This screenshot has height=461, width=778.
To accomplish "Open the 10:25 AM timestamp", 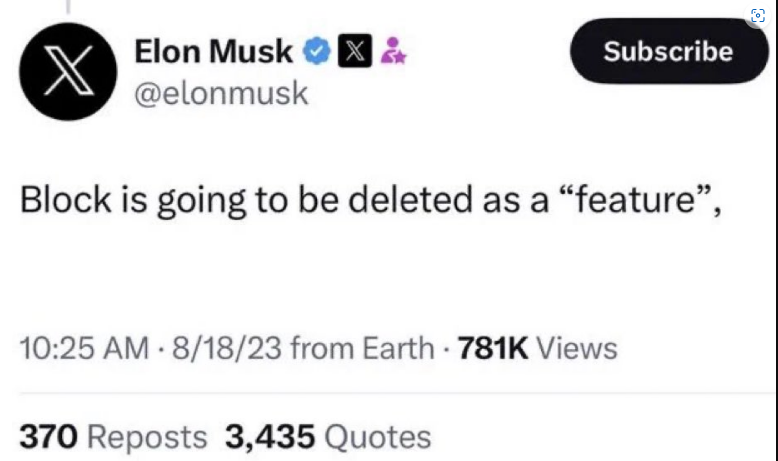I will click(x=84, y=348).
